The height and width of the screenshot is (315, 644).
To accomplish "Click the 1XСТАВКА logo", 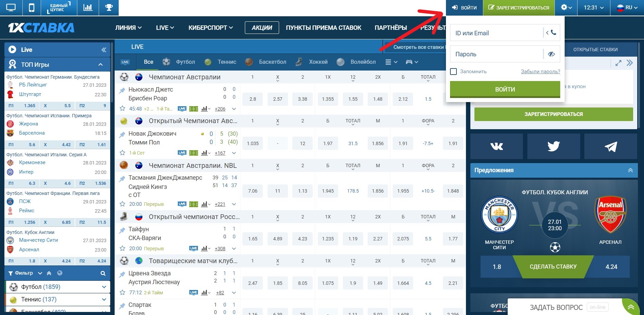I will click(41, 28).
